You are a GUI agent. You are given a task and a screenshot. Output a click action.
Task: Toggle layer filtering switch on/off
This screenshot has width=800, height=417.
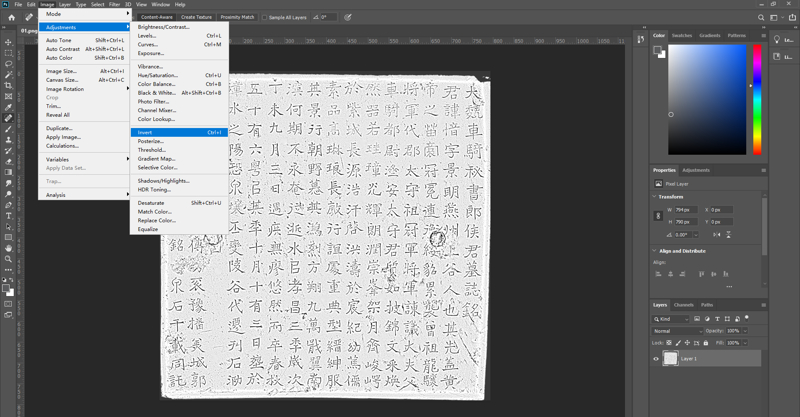point(747,318)
